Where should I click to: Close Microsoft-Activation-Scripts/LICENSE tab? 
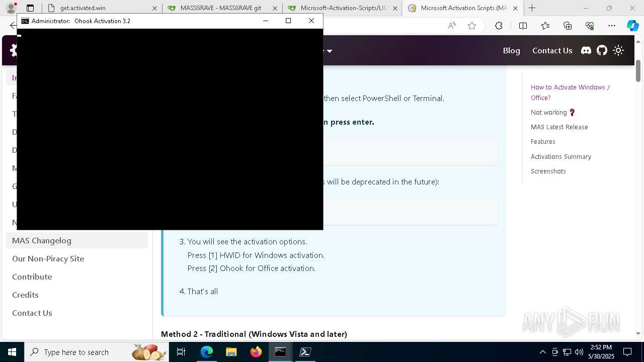395,8
